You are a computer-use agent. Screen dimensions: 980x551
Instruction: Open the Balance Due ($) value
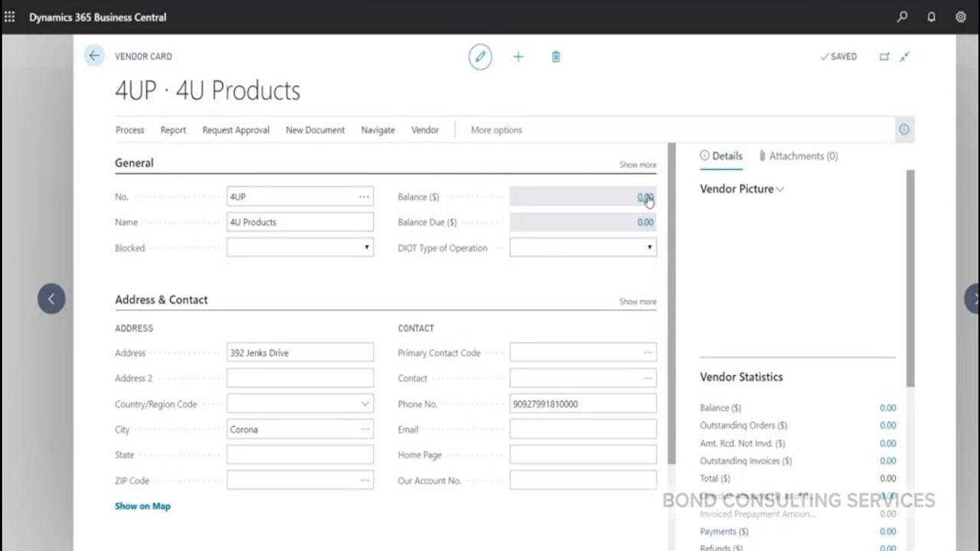pyautogui.click(x=645, y=222)
